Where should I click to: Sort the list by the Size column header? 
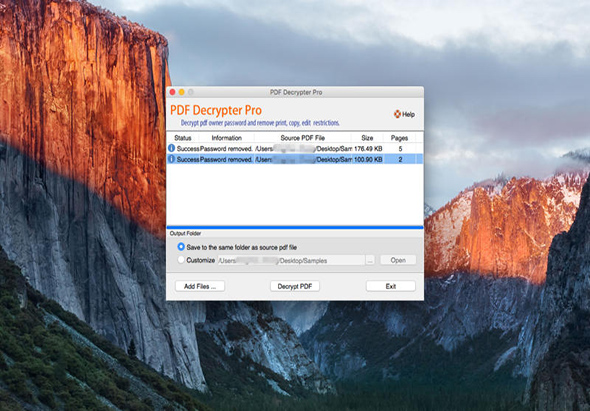pyautogui.click(x=367, y=138)
